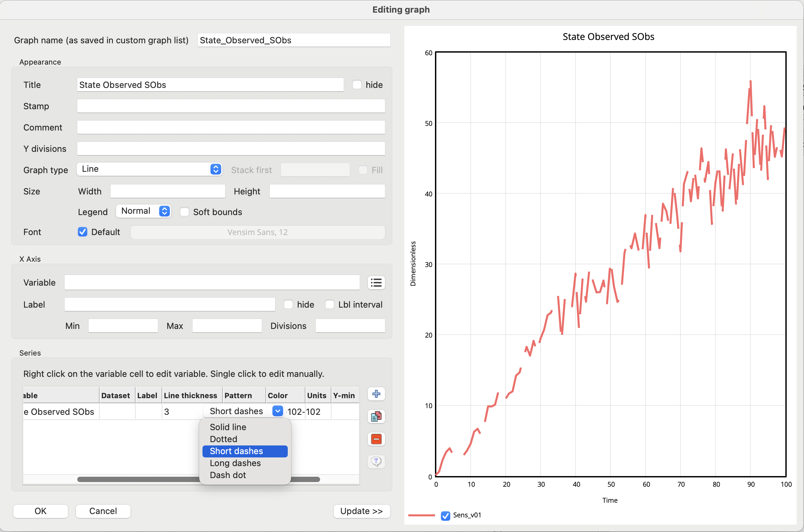The width and height of the screenshot is (804, 532).
Task: Open the X Axis variable list icon
Action: coord(376,283)
